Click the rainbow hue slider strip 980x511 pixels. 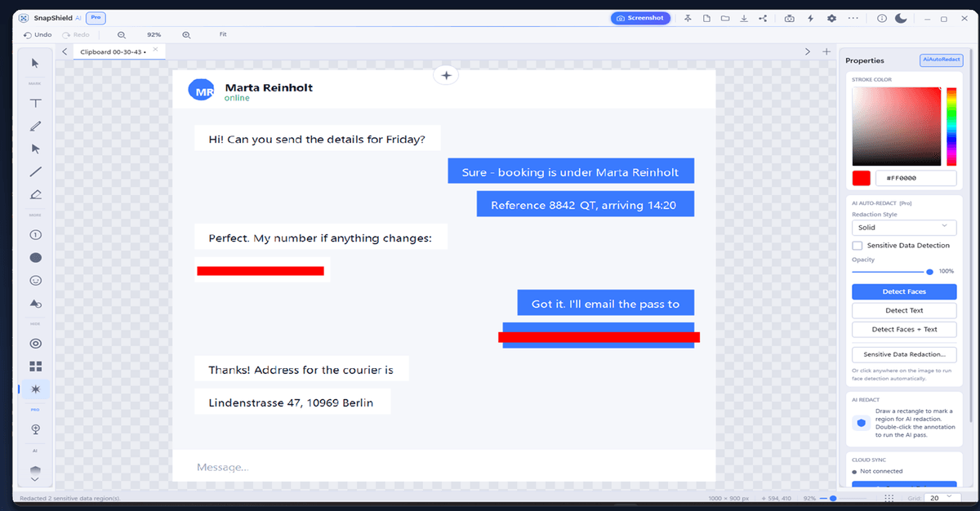tap(951, 127)
